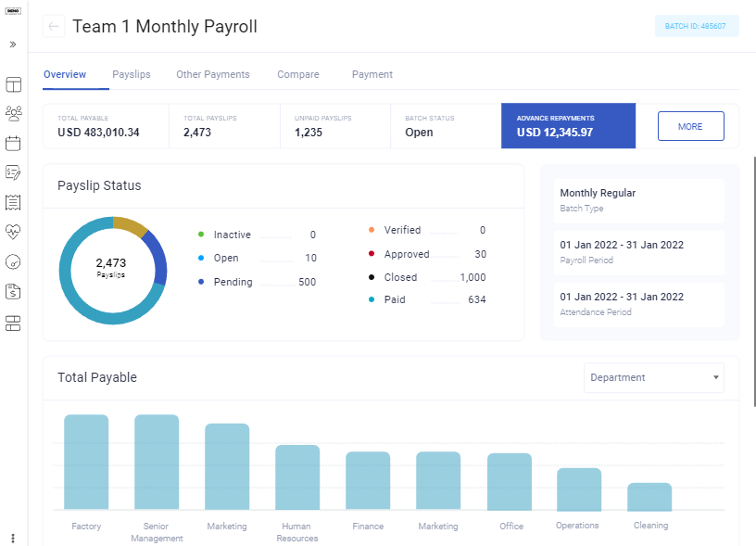Select the payslip edit document icon
The width and height of the screenshot is (756, 546).
point(13,172)
